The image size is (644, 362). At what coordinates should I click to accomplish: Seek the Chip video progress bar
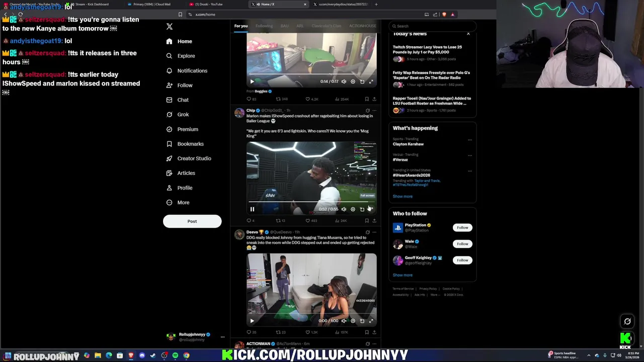pyautogui.click(x=311, y=202)
